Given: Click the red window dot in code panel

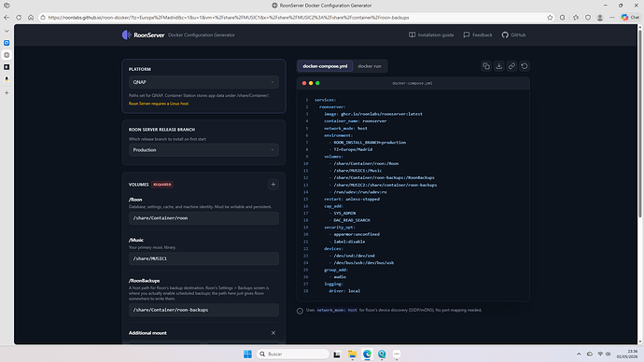Looking at the screenshot, I should point(304,83).
